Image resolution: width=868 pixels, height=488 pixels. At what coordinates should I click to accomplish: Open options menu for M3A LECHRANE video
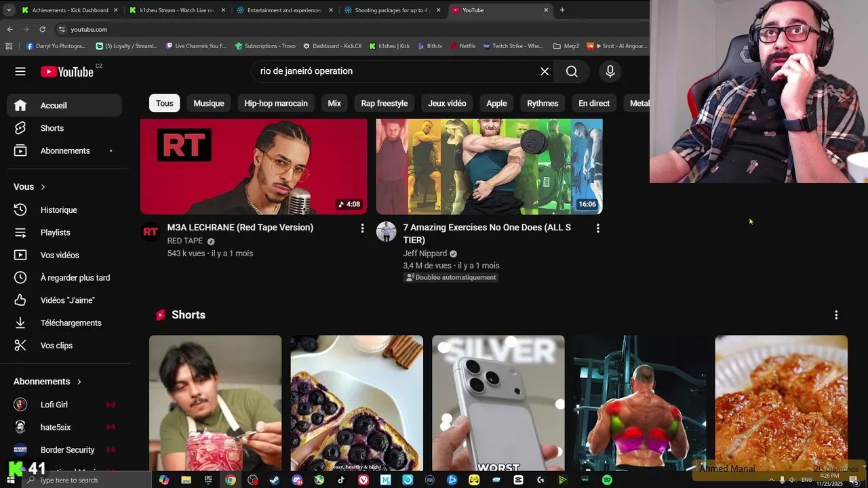click(362, 228)
